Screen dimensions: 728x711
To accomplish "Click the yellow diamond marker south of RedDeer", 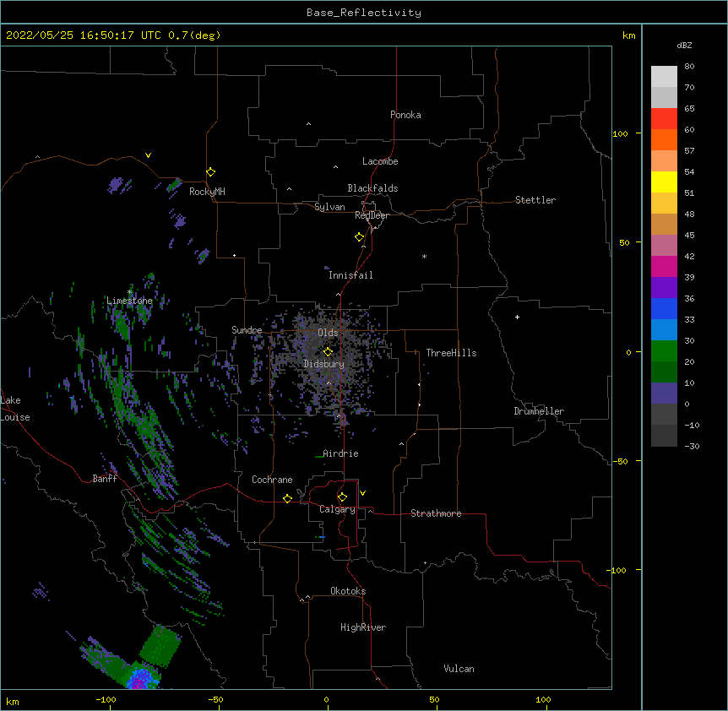I will (x=359, y=237).
